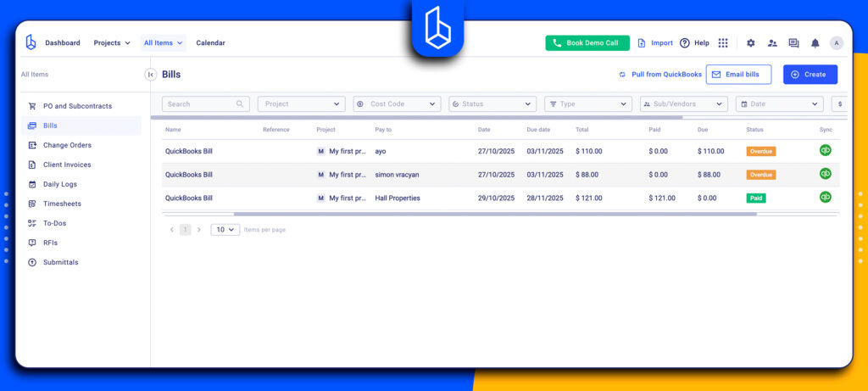
Task: Open the Projects dropdown menu
Action: pos(112,42)
